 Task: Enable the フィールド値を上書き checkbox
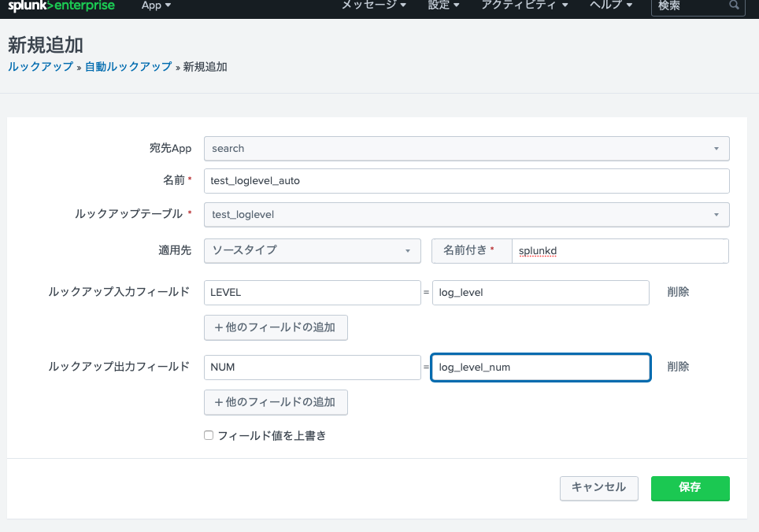pyautogui.click(x=208, y=435)
